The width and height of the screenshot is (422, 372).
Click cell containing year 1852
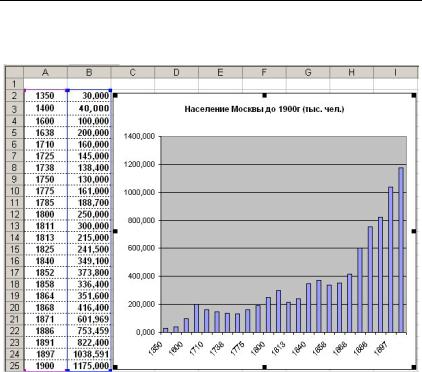tap(45, 273)
